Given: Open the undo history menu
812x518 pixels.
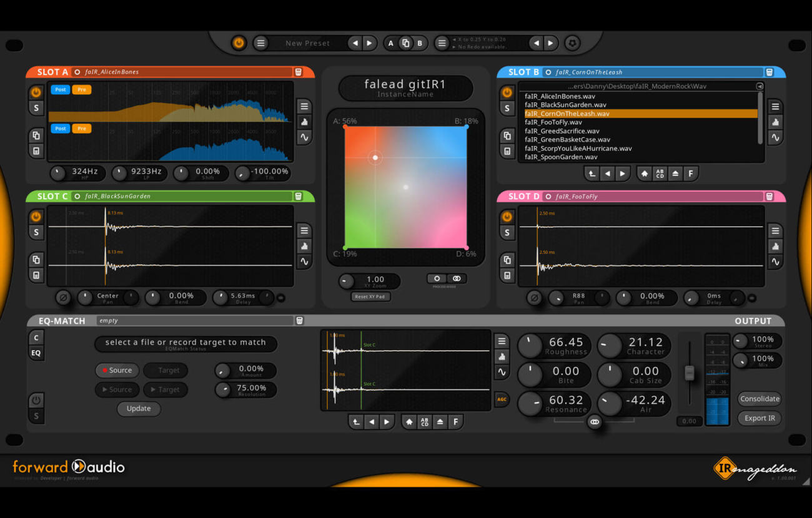Looking at the screenshot, I should pos(442,43).
